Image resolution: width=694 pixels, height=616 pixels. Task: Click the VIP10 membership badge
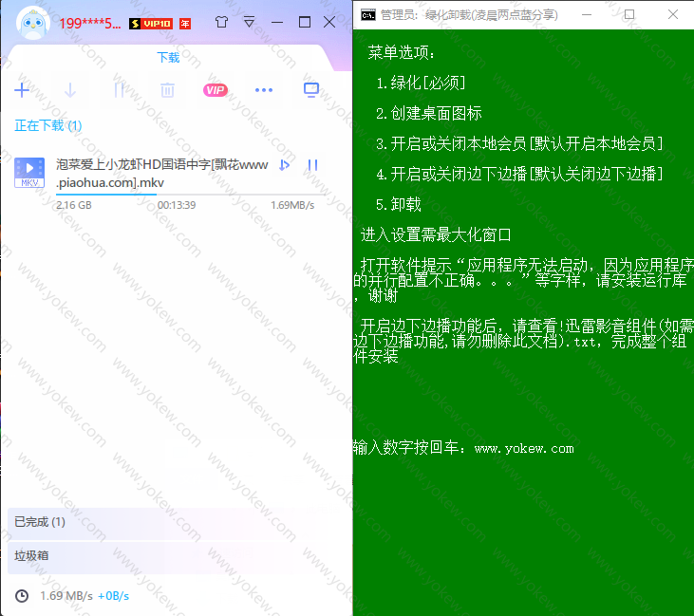tap(151, 23)
